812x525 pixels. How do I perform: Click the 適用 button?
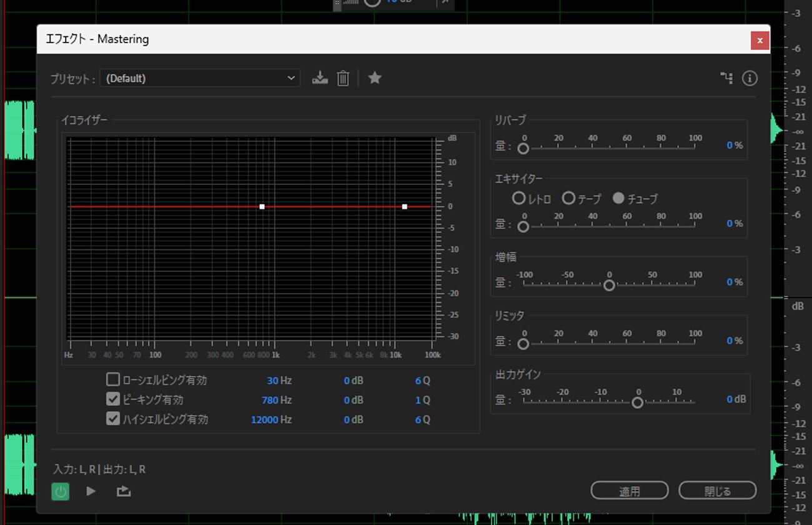(x=630, y=491)
